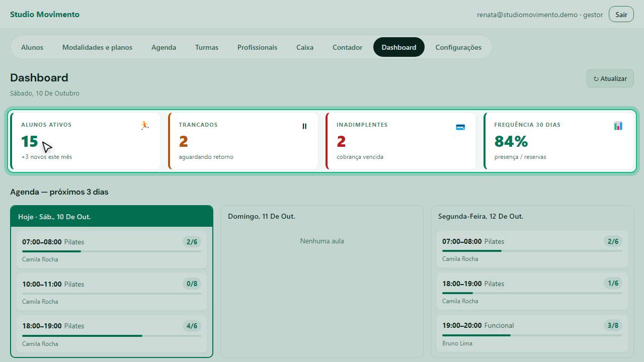Refresh data with the Atualizar button

pos(610,78)
